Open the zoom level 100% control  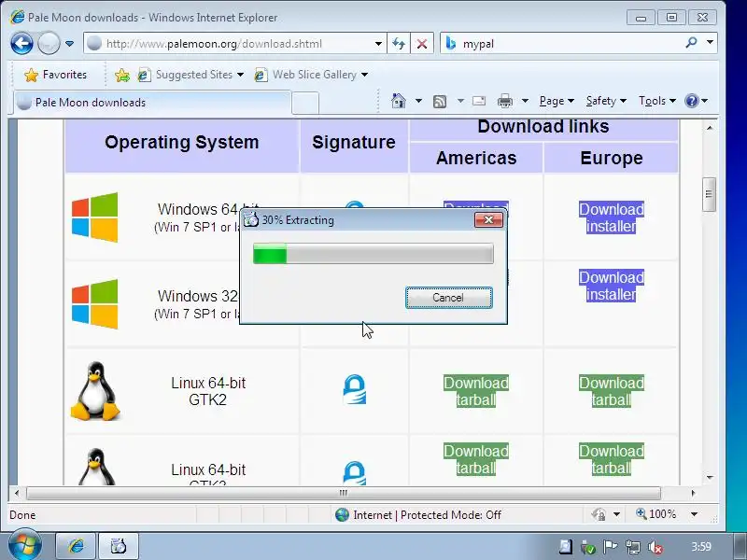[x=656, y=514]
